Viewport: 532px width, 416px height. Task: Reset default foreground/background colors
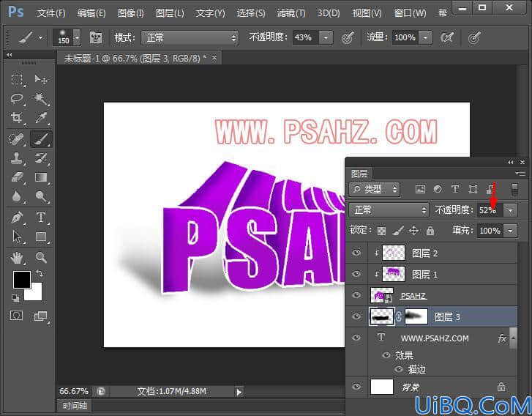click(15, 298)
